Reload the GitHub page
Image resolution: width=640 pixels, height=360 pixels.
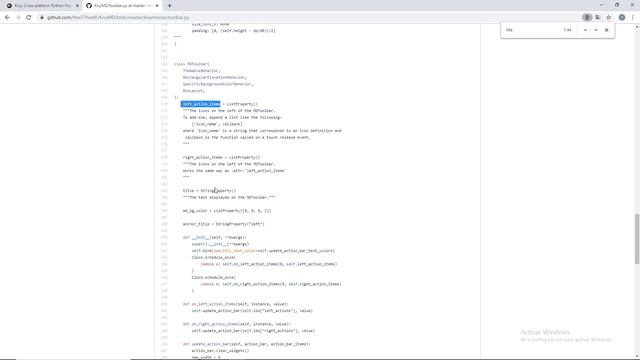click(x=29, y=18)
